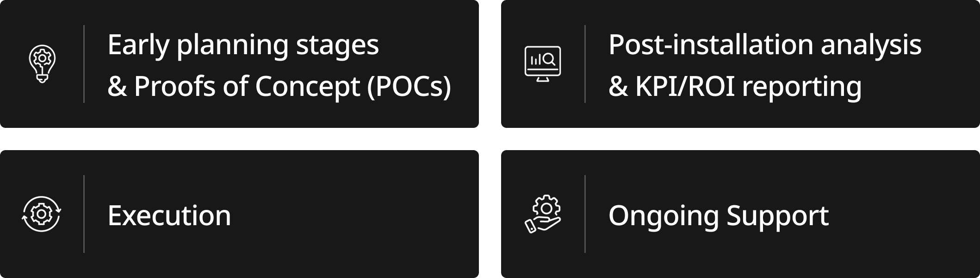This screenshot has width=980, height=278.
Task: Open the Post-installation analysis card
Action: coord(740,64)
